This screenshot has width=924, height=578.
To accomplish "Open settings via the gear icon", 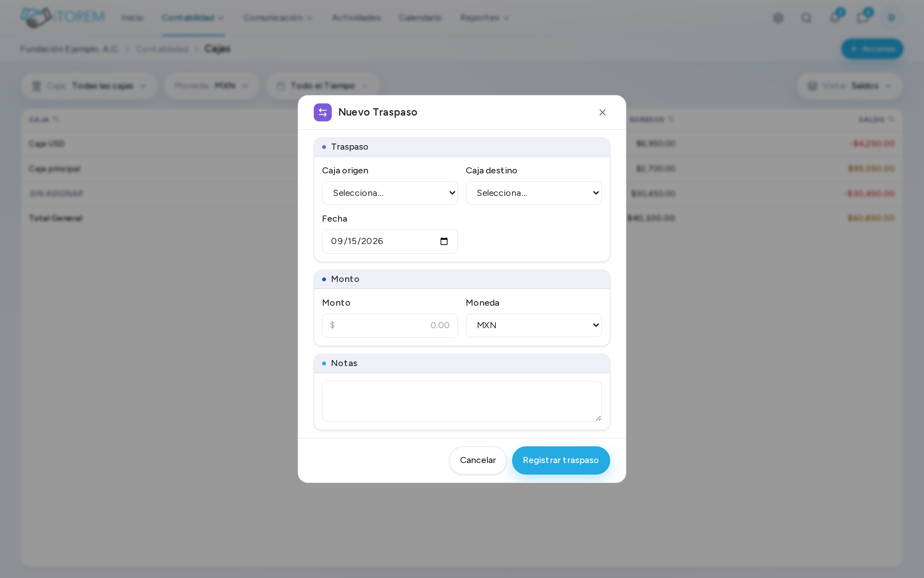I will click(x=778, y=18).
